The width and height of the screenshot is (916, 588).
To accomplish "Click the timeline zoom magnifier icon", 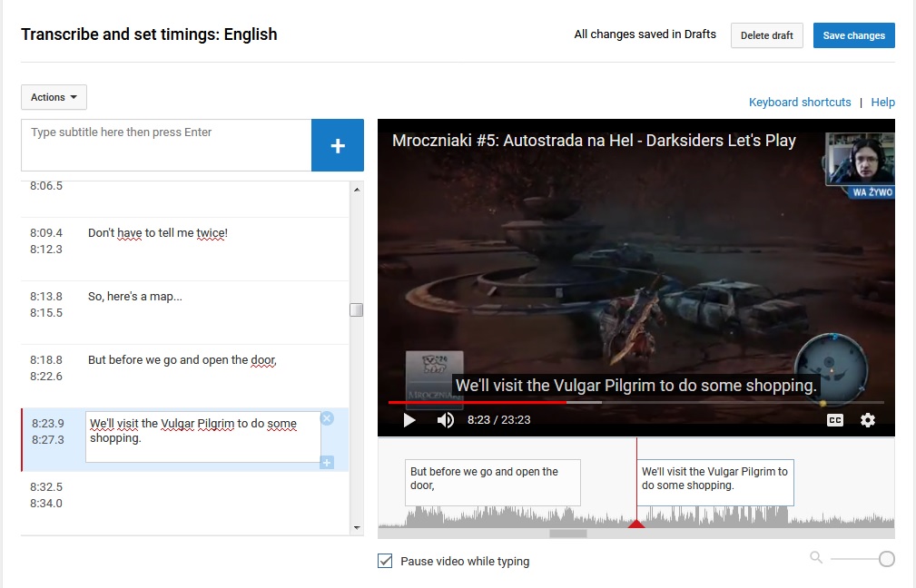I will coord(816,558).
